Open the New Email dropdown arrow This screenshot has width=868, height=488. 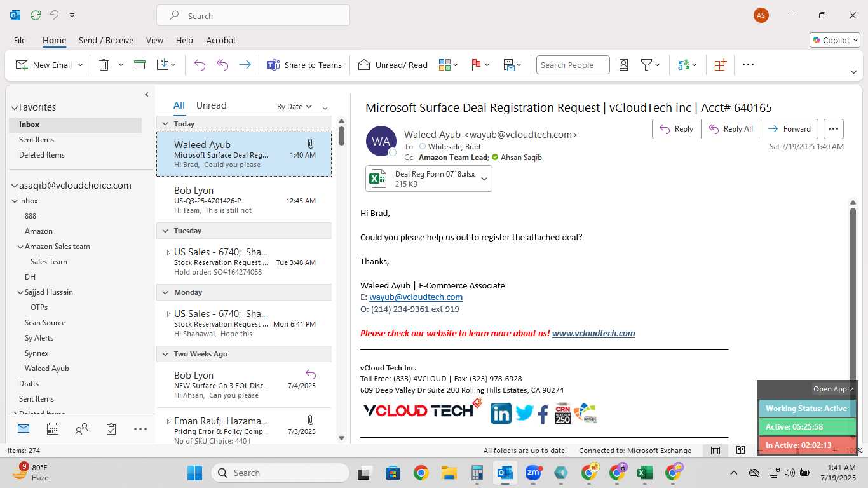pyautogui.click(x=80, y=65)
